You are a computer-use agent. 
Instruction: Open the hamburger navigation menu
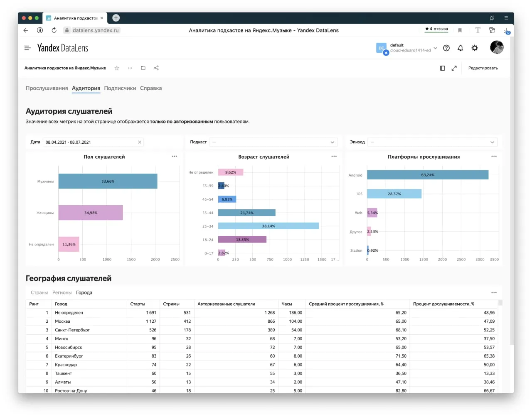(x=27, y=48)
